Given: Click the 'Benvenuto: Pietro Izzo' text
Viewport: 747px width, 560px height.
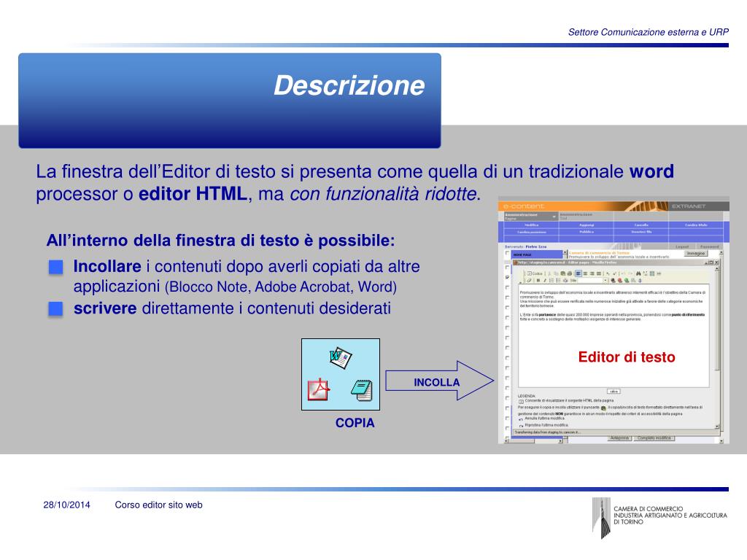Looking at the screenshot, I should tap(525, 246).
